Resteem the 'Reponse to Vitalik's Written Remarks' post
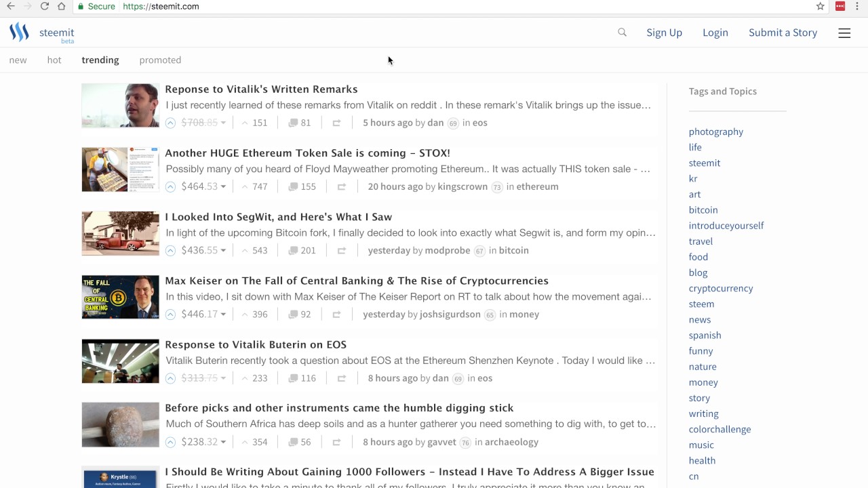The width and height of the screenshot is (868, 488). point(336,123)
